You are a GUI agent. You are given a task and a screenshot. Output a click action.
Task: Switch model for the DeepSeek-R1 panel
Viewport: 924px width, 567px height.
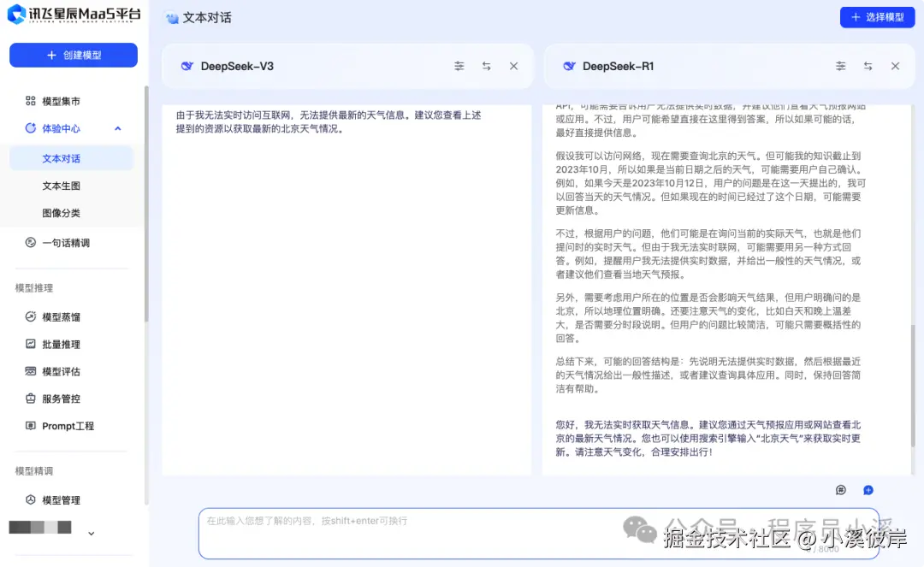[x=868, y=66]
